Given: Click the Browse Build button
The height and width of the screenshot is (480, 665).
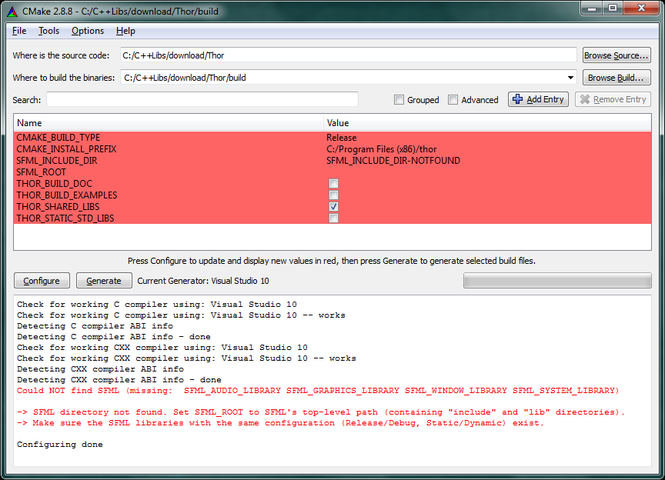Looking at the screenshot, I should (616, 78).
